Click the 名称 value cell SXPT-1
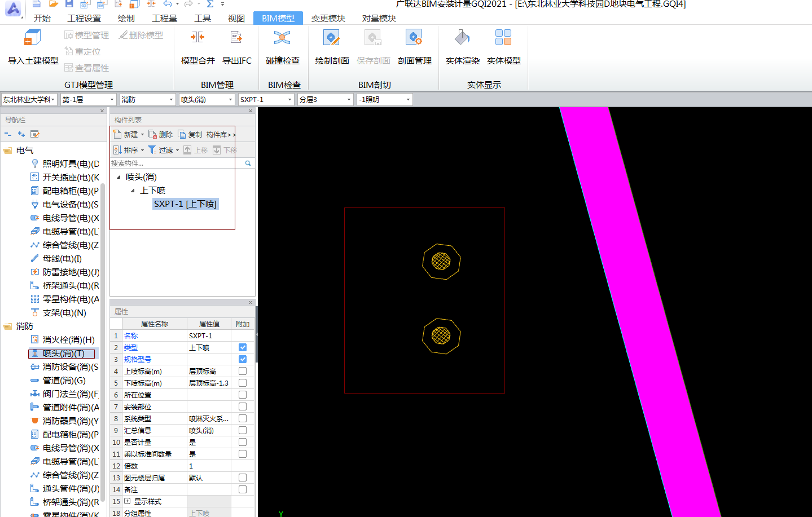Image resolution: width=812 pixels, height=517 pixels. (209, 335)
